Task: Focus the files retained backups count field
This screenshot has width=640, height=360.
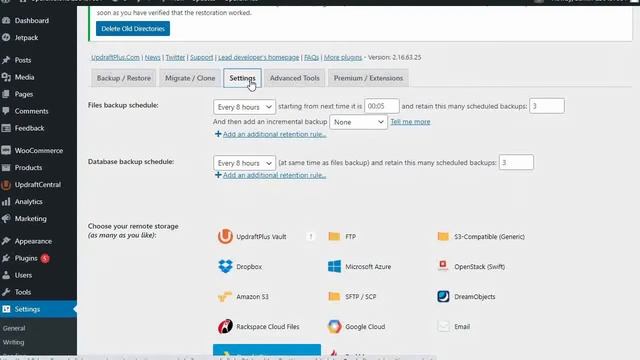Action: pyautogui.click(x=547, y=106)
